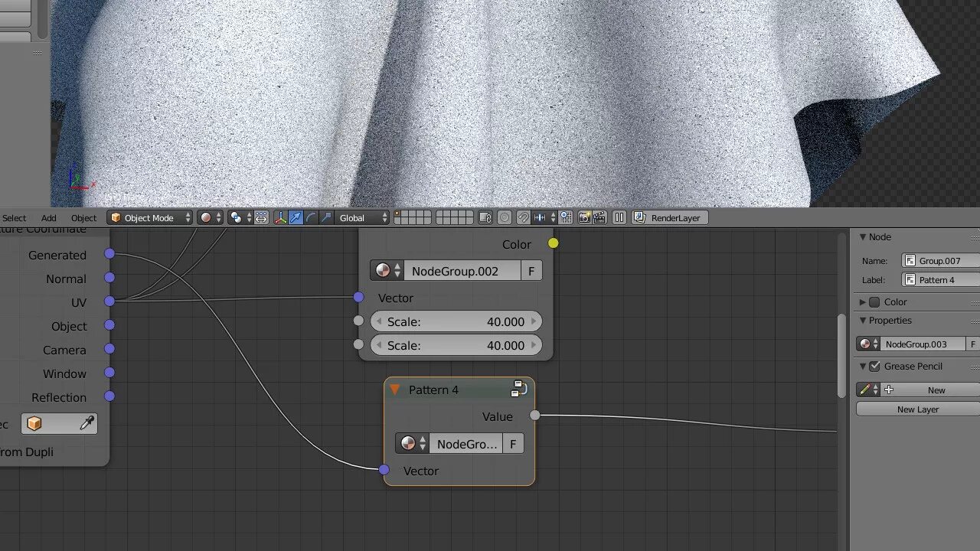Toggle proportional editing icon
The height and width of the screenshot is (551, 980).
[505, 218]
